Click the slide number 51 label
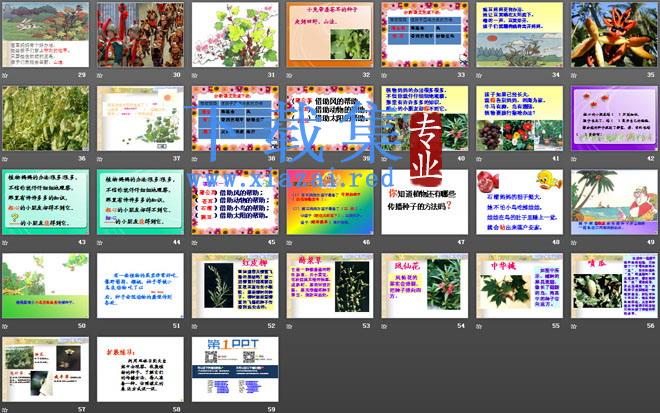 coord(176,325)
